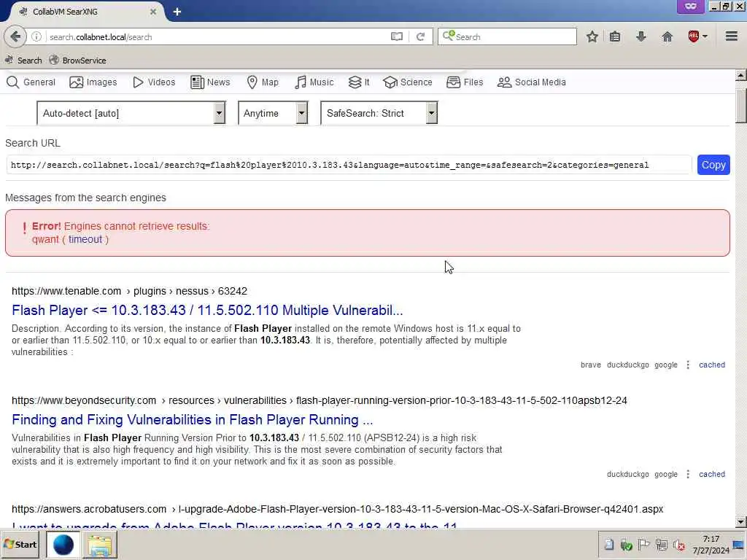Image resolution: width=747 pixels, height=560 pixels.
Task: Go back with the browser back arrow
Action: click(15, 36)
